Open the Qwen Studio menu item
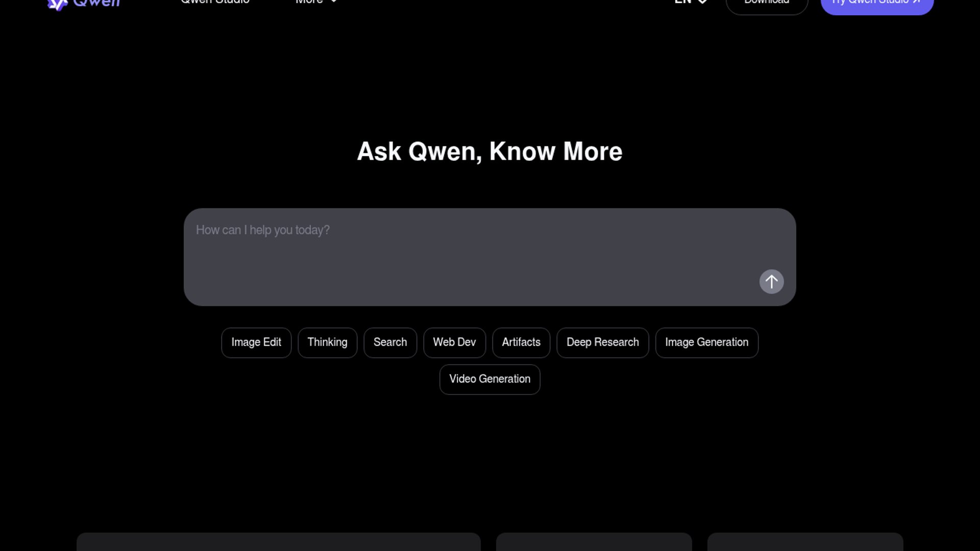Image resolution: width=980 pixels, height=551 pixels. 214,3
